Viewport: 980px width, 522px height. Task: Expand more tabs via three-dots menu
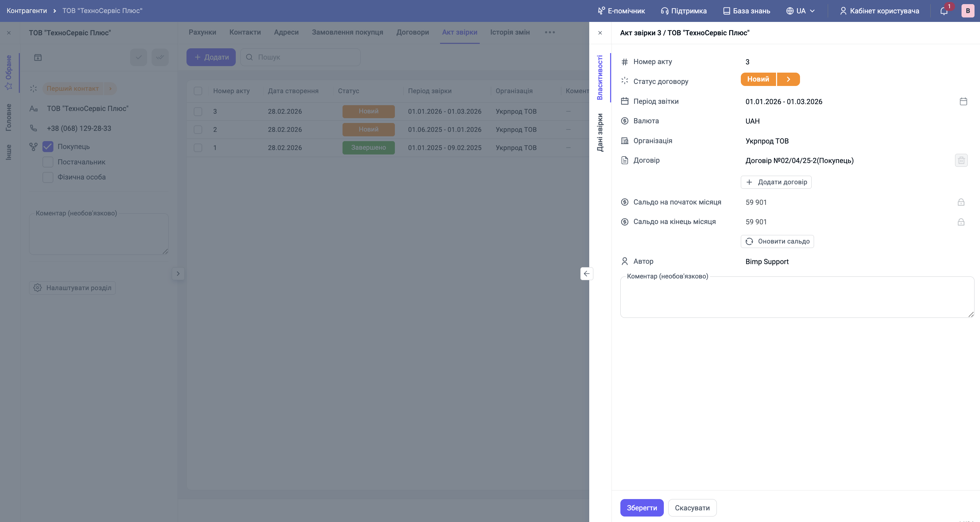pos(549,32)
